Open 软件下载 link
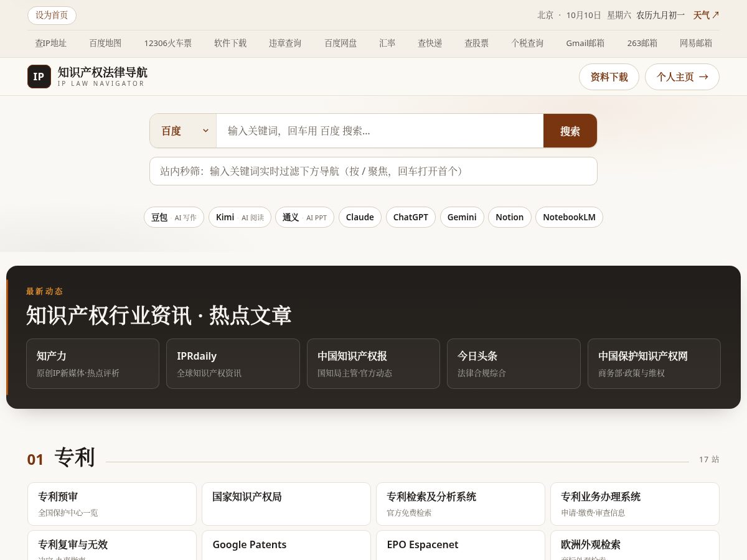Viewport: 747px width, 560px height. click(x=230, y=43)
